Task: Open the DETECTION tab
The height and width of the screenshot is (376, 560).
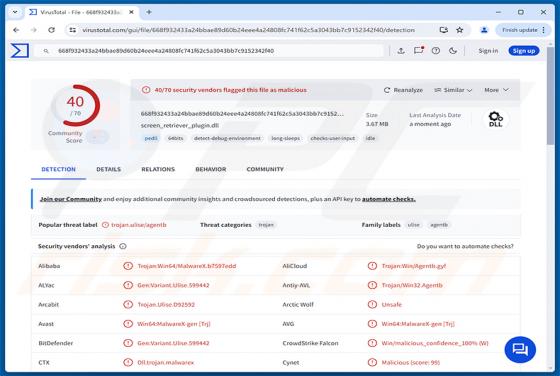Action: pos(59,169)
